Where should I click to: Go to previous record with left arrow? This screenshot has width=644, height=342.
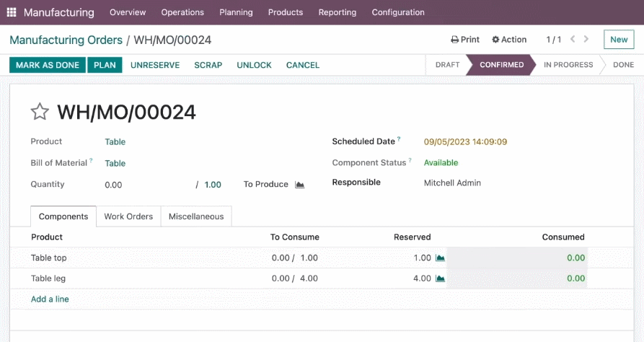[573, 39]
